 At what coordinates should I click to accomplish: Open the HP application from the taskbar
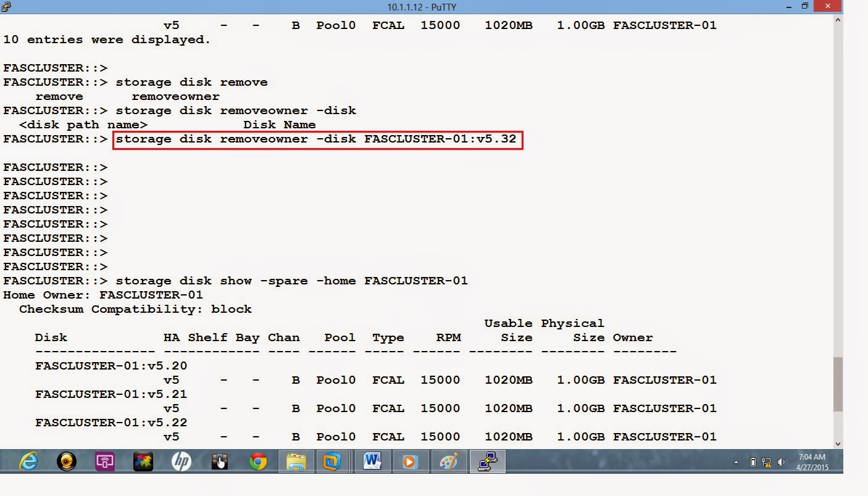click(x=182, y=461)
